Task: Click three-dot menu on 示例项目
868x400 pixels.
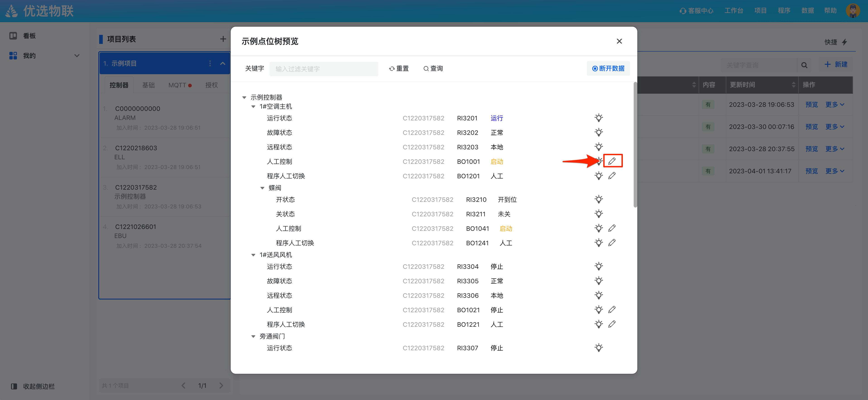Action: click(x=210, y=63)
